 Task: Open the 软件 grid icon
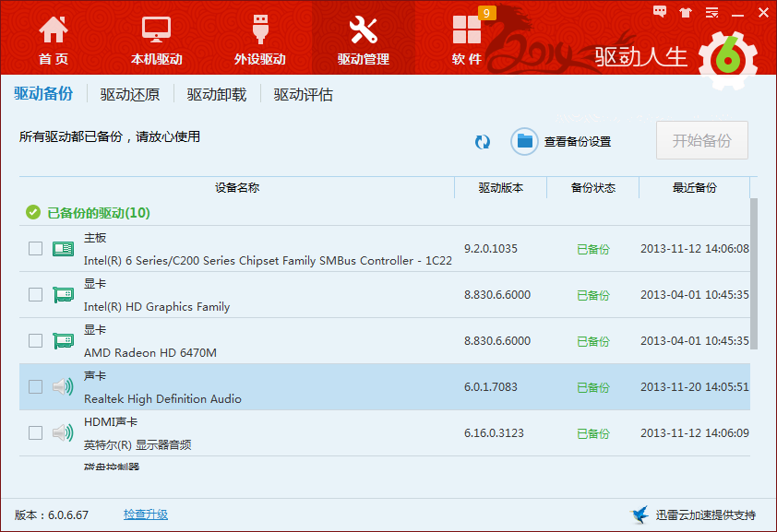point(467,30)
